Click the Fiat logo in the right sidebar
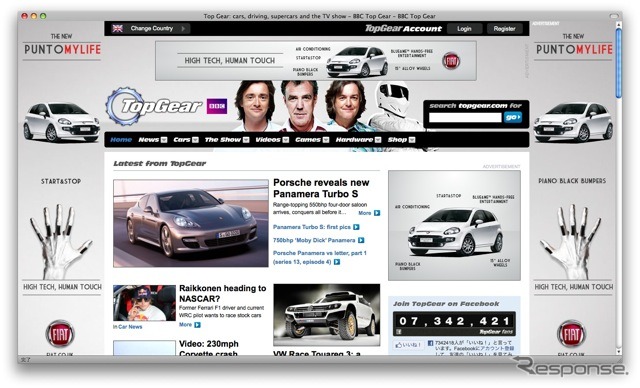The image size is (640, 388). pos(571,334)
